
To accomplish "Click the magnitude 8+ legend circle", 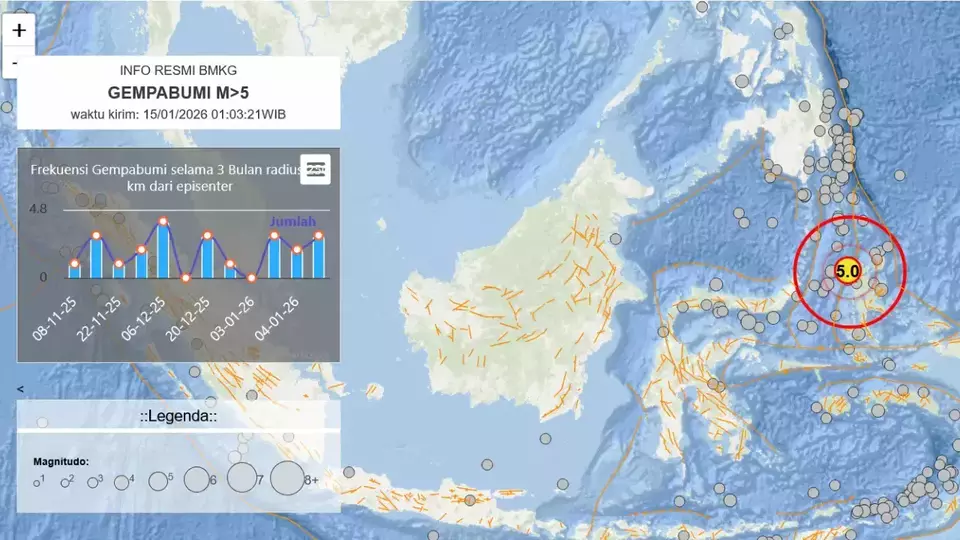I will [287, 478].
